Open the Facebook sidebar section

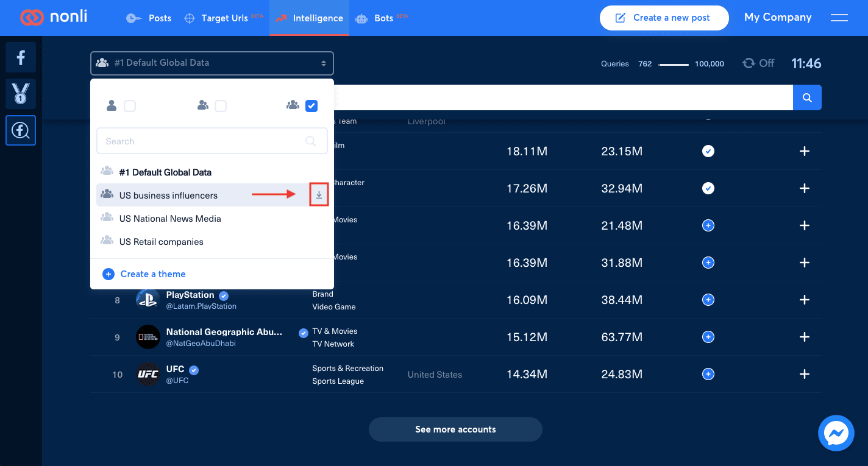(x=21, y=57)
